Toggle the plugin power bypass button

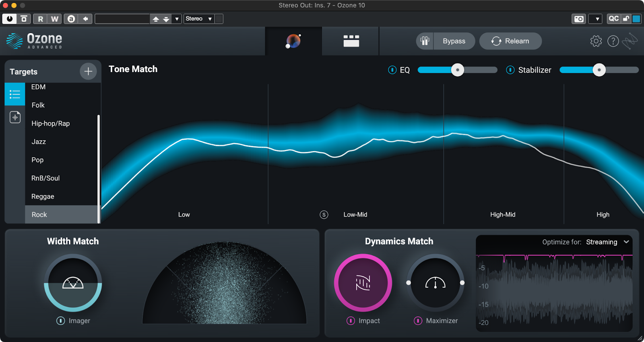(x=10, y=19)
